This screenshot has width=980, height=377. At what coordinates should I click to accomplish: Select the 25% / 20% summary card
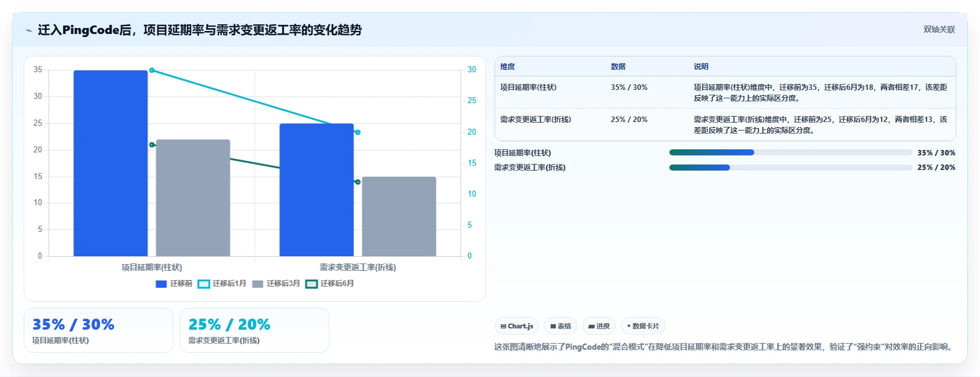(x=254, y=330)
